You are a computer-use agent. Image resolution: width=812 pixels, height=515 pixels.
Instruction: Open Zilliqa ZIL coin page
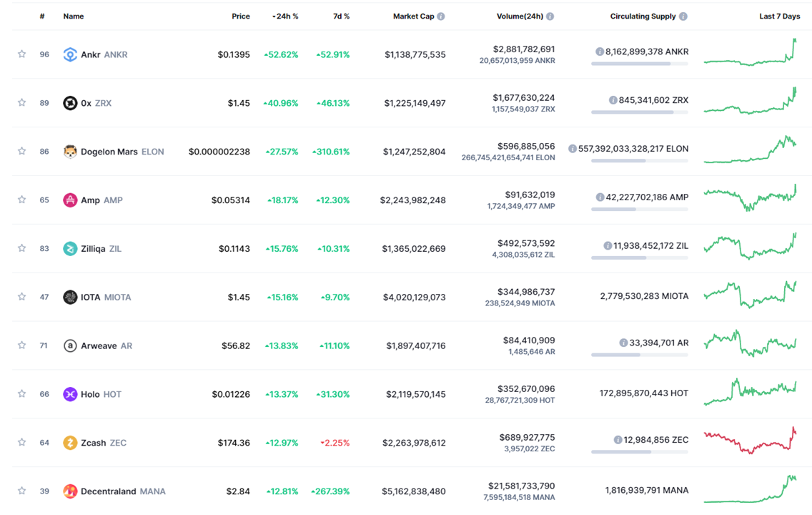pyautogui.click(x=101, y=249)
